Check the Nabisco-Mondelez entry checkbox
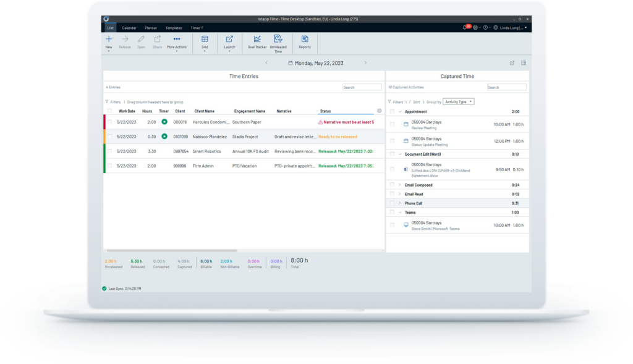Viewport: 633px width, 364px height. click(109, 137)
